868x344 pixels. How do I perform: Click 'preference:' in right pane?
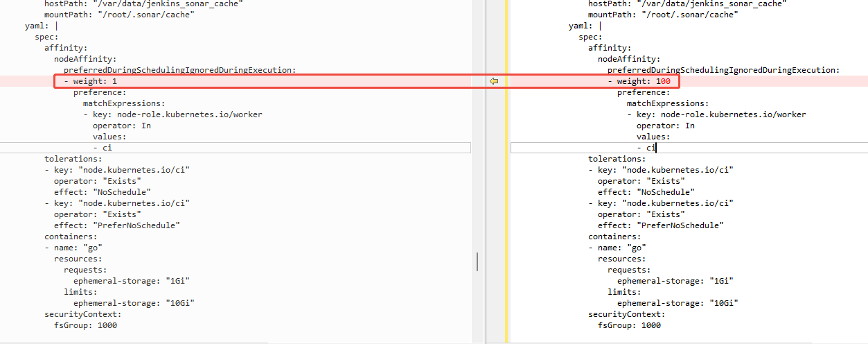[x=644, y=92]
